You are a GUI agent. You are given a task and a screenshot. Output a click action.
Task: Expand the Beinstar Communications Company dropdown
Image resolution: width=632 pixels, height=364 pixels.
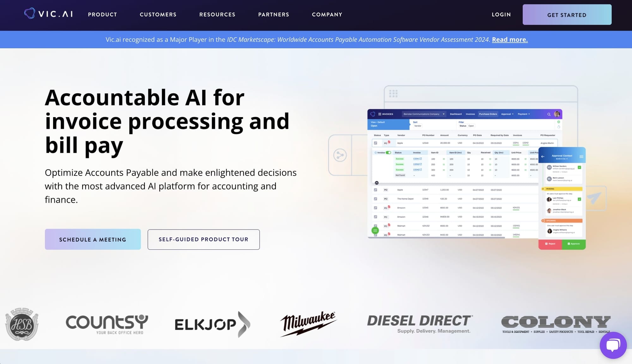point(424,114)
